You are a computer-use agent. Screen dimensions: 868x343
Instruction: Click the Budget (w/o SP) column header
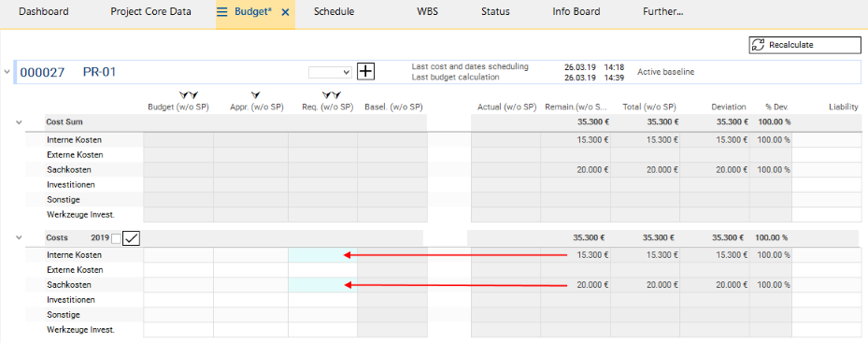[178, 107]
